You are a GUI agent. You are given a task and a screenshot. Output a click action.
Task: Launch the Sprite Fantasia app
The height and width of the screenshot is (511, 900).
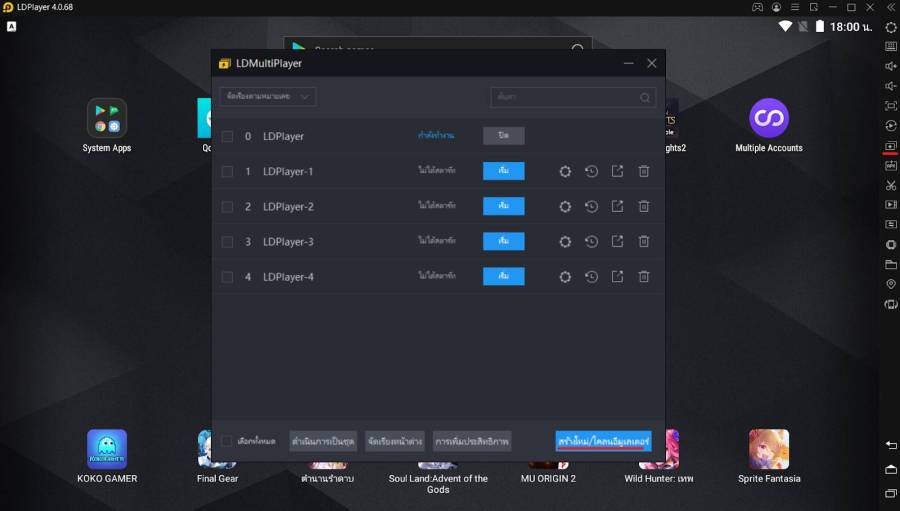point(769,456)
